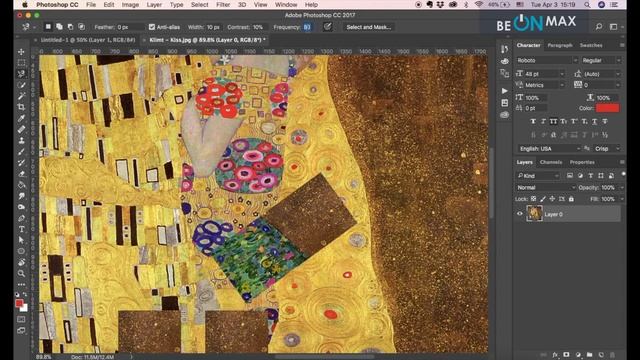
Task: Toggle All Caps text style
Action: coord(553,121)
